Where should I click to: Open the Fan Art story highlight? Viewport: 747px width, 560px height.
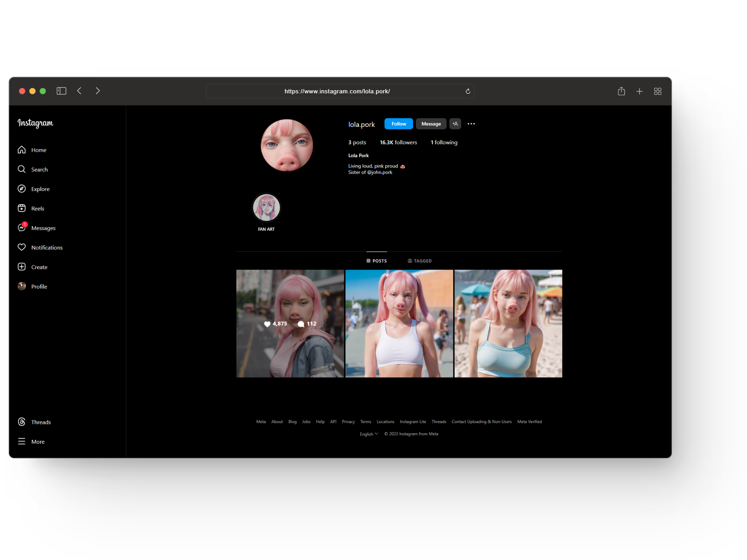[x=266, y=208]
